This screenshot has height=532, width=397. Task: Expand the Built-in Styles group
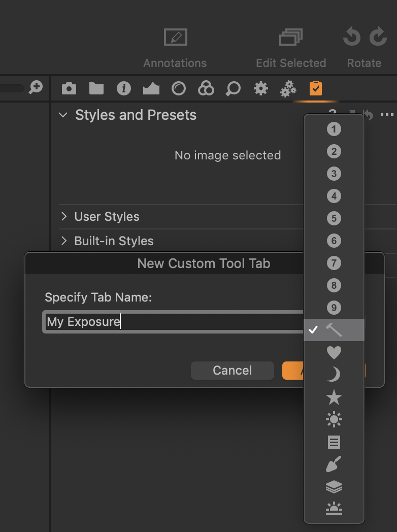point(64,241)
